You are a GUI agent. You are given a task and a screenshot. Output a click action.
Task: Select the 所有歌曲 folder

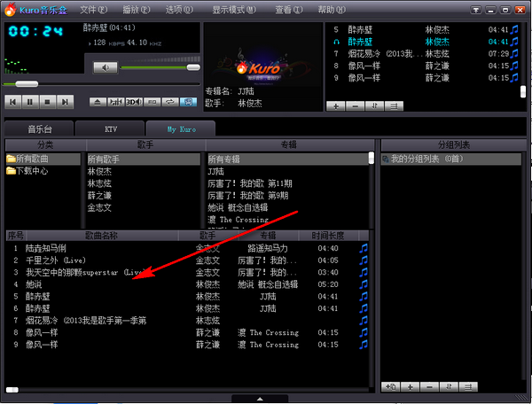pos(43,159)
